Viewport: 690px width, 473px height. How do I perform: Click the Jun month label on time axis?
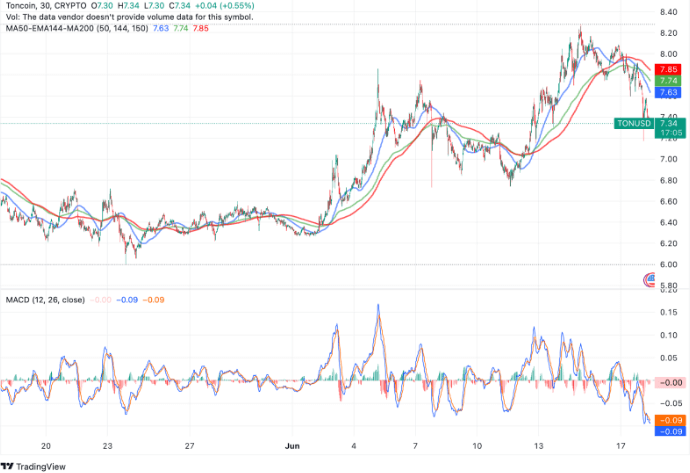(292, 446)
